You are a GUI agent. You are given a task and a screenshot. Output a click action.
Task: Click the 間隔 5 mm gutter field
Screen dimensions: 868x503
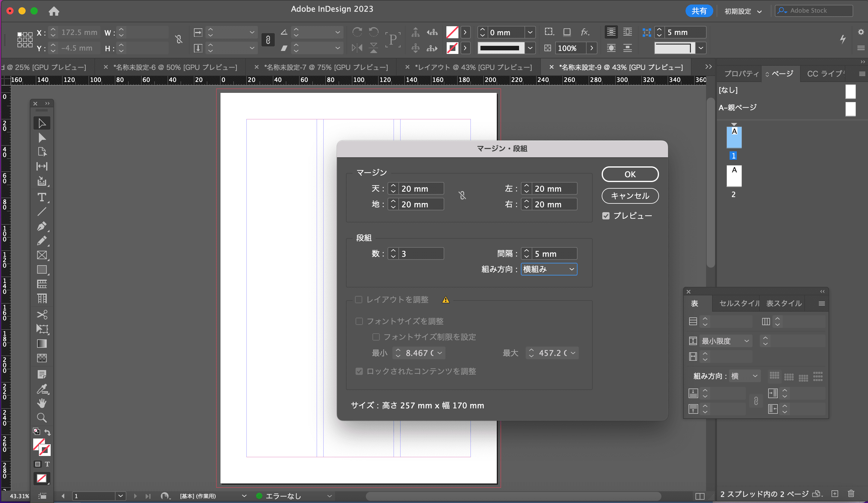pyautogui.click(x=554, y=254)
